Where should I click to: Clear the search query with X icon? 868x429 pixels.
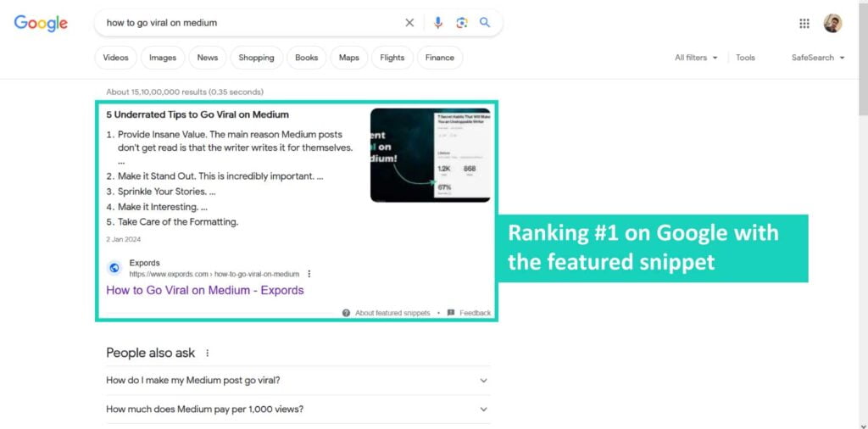coord(409,23)
